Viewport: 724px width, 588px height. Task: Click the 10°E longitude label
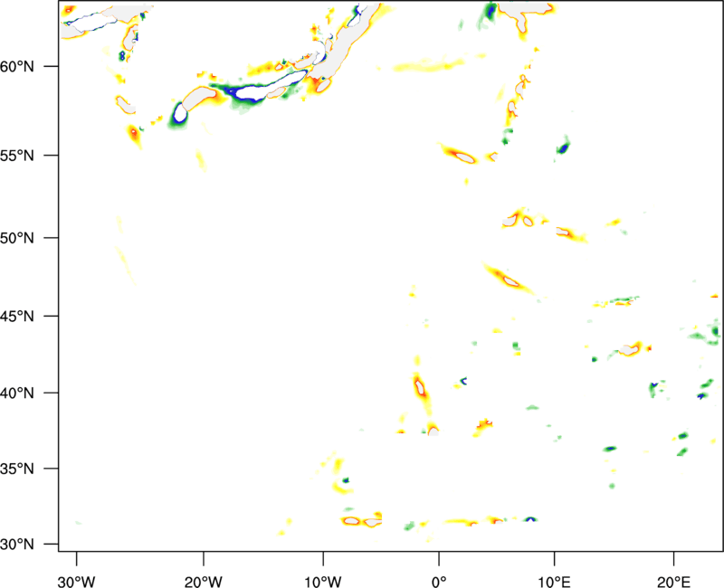554,581
